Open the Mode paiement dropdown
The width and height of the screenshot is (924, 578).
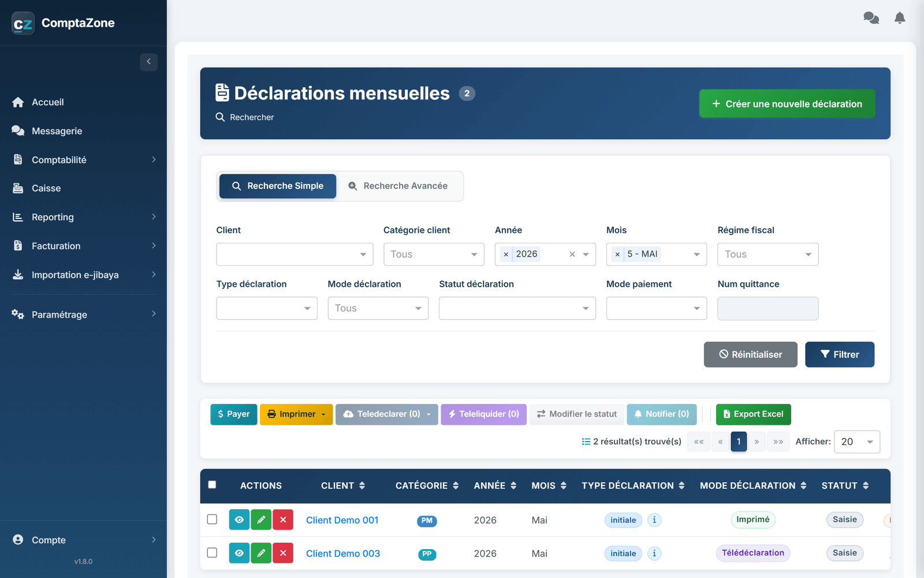pyautogui.click(x=657, y=308)
